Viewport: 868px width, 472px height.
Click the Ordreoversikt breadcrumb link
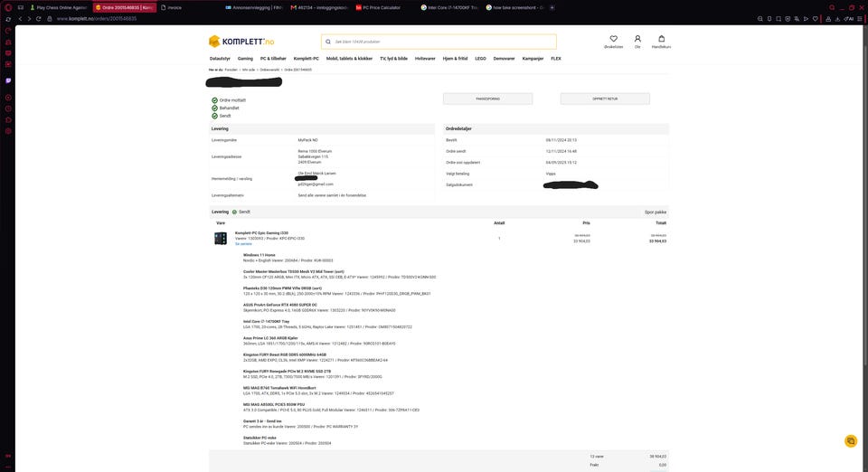coord(269,70)
